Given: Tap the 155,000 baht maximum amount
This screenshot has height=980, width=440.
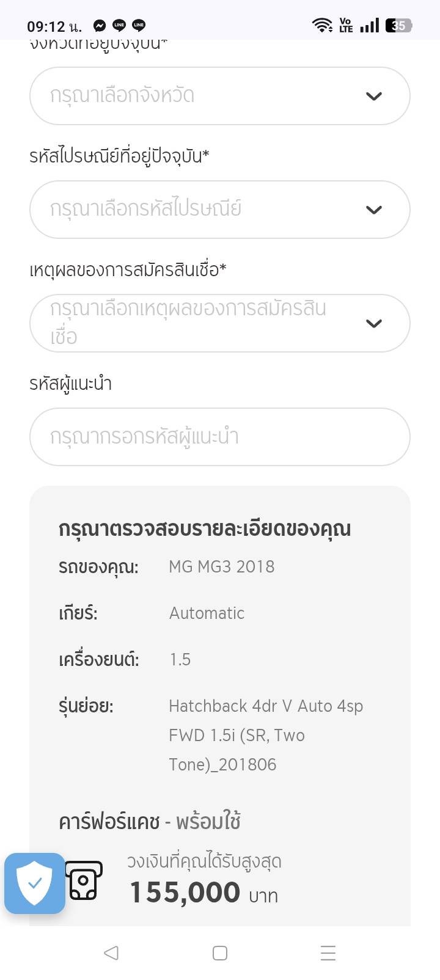Looking at the screenshot, I should (x=185, y=893).
